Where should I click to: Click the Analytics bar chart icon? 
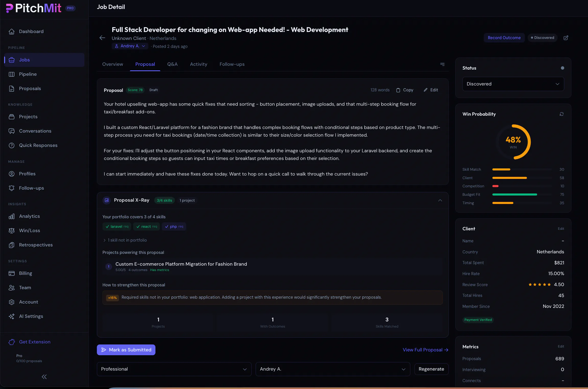[12, 216]
